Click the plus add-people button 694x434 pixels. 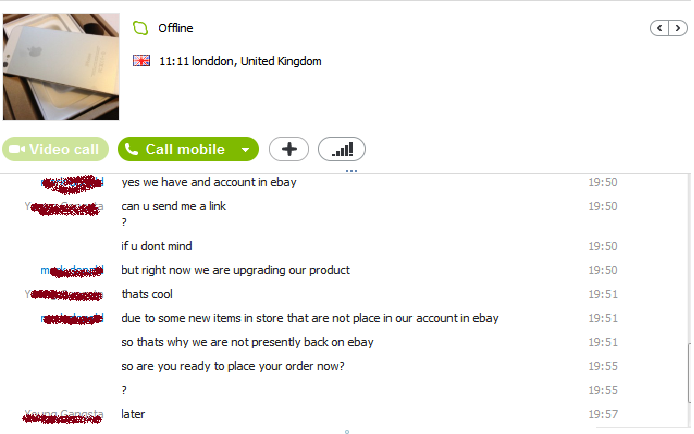coord(289,149)
